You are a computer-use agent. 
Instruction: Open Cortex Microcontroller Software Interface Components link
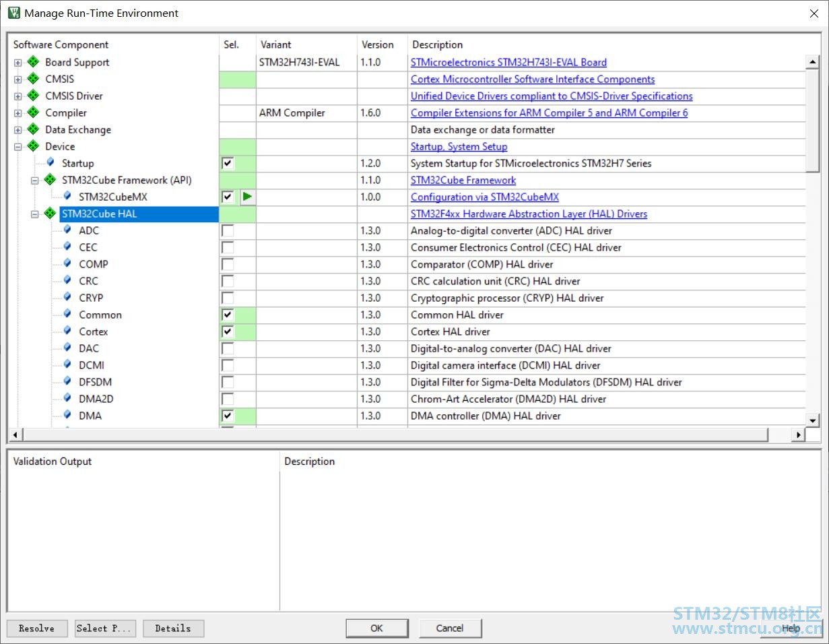pyautogui.click(x=533, y=79)
